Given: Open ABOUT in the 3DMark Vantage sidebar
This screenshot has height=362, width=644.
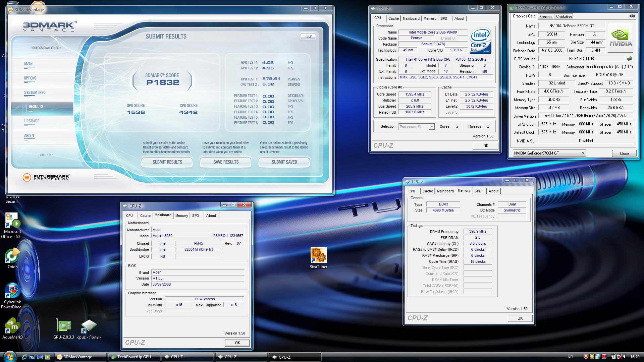Looking at the screenshot, I should pos(29,136).
